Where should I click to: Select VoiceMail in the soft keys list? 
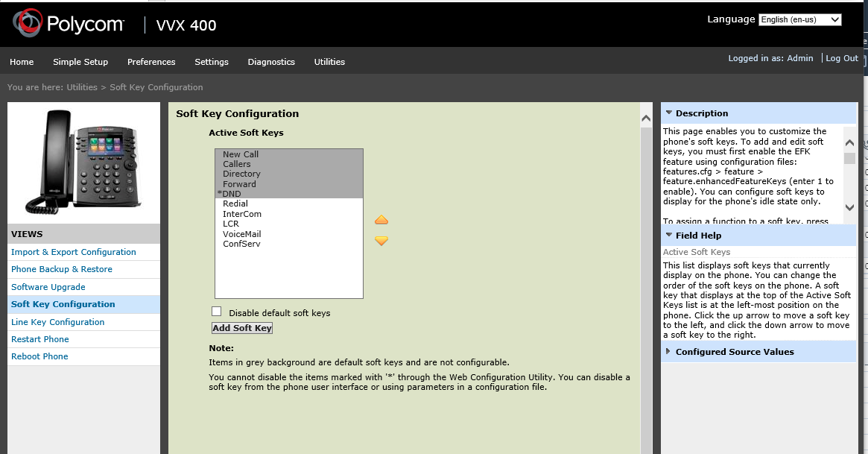click(241, 234)
